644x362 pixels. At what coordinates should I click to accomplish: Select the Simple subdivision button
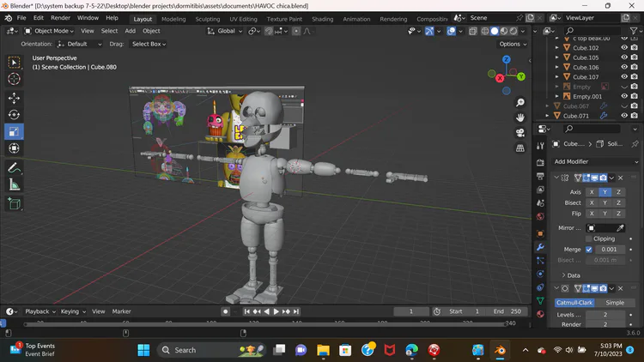pos(615,303)
